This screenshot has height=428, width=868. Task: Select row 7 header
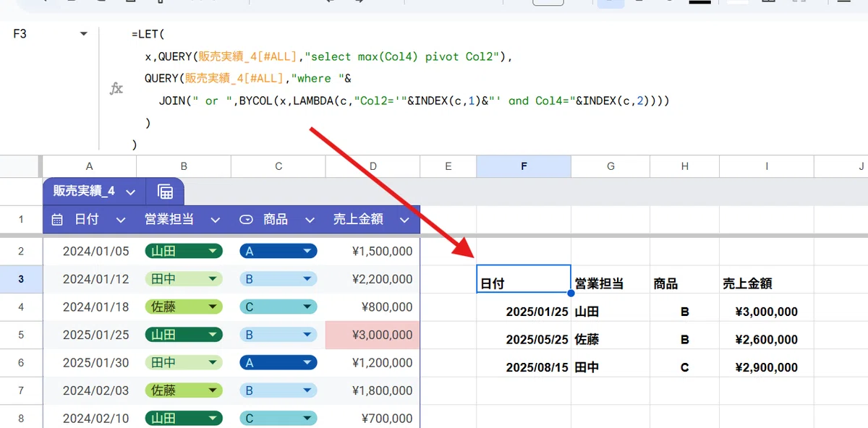coord(21,390)
